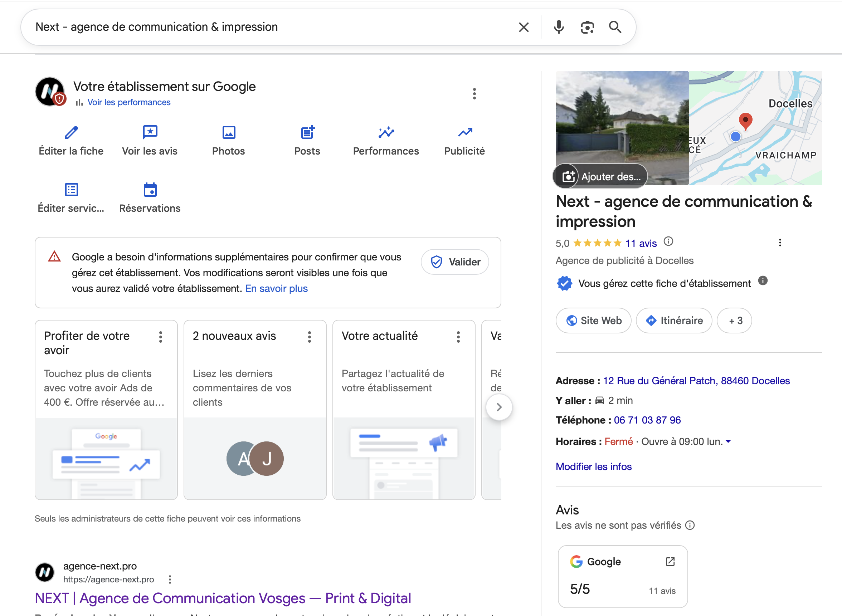Click the "Fermé" status text

point(618,441)
